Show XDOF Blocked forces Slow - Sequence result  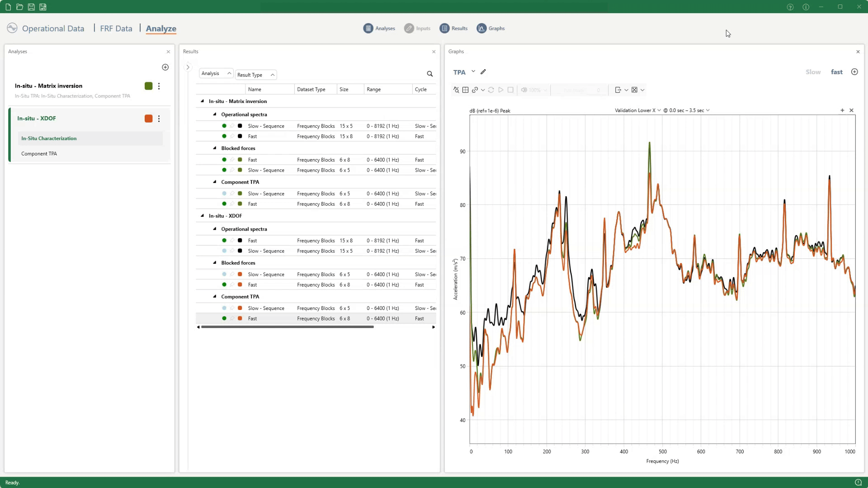224,274
